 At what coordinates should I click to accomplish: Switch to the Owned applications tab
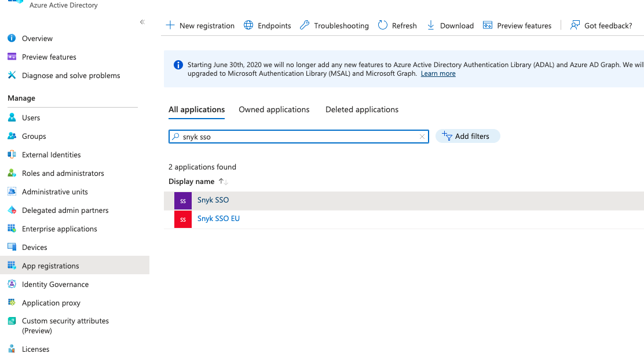tap(274, 109)
